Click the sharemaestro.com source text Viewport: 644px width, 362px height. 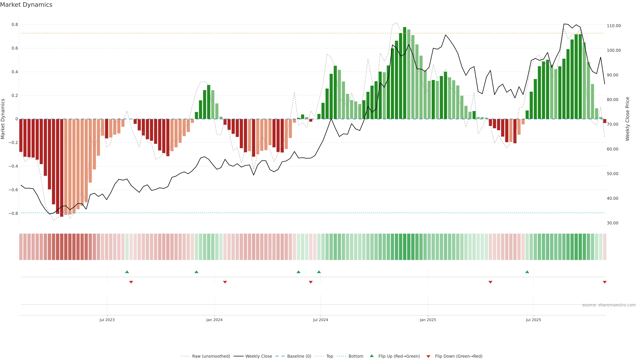coord(609,305)
